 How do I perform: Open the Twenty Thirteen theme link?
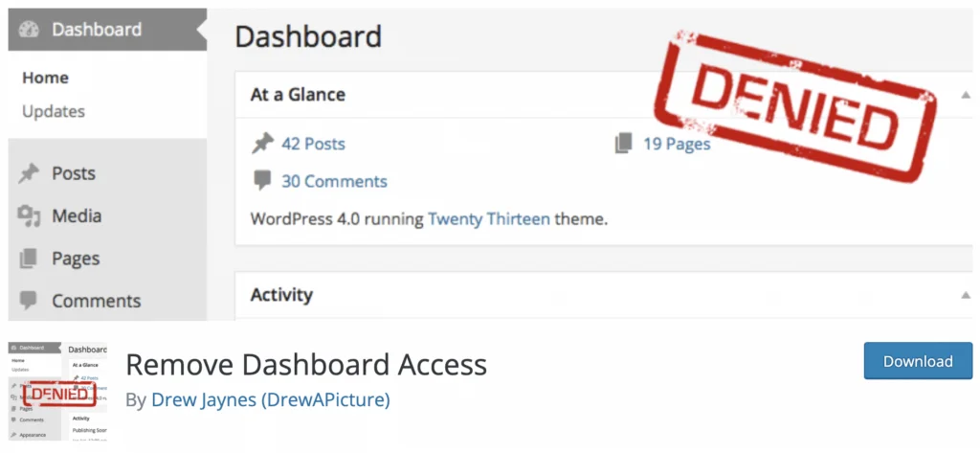(489, 219)
